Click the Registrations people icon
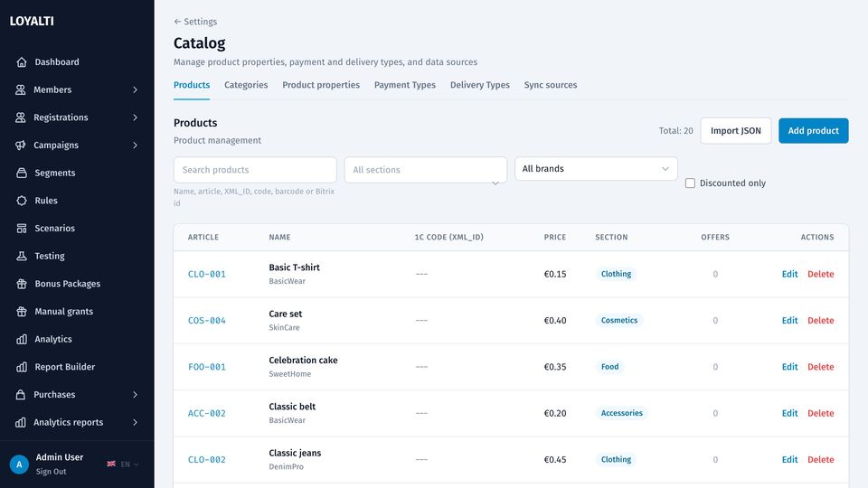The height and width of the screenshot is (488, 868). (21, 117)
